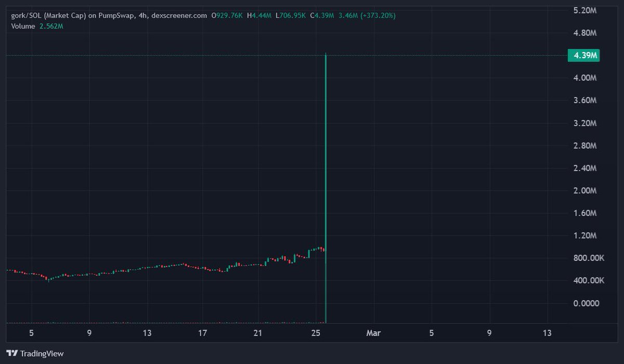Click the green 4.39M price tag
This screenshot has height=364, width=624.
pos(584,55)
